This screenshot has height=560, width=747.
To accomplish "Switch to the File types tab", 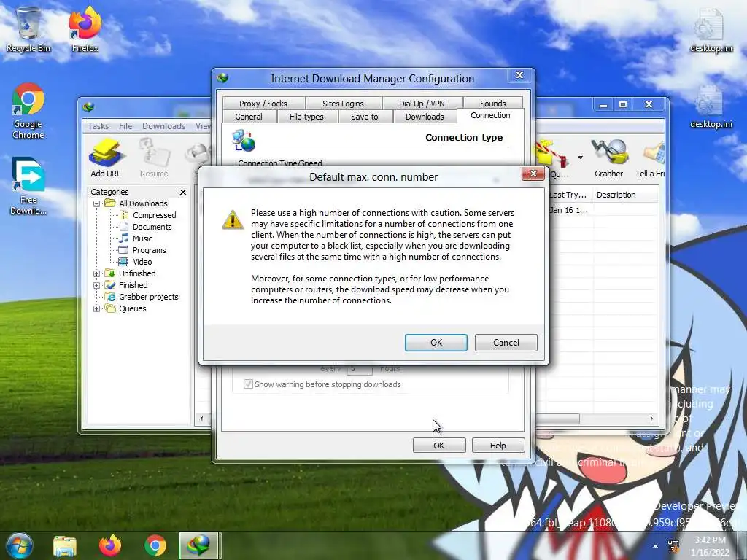I will pyautogui.click(x=306, y=117).
